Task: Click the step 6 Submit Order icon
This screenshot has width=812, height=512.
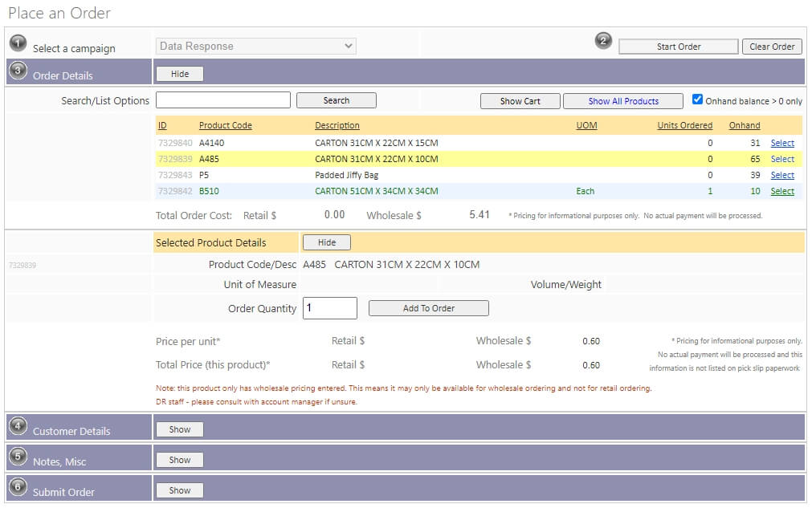Action: [18, 486]
